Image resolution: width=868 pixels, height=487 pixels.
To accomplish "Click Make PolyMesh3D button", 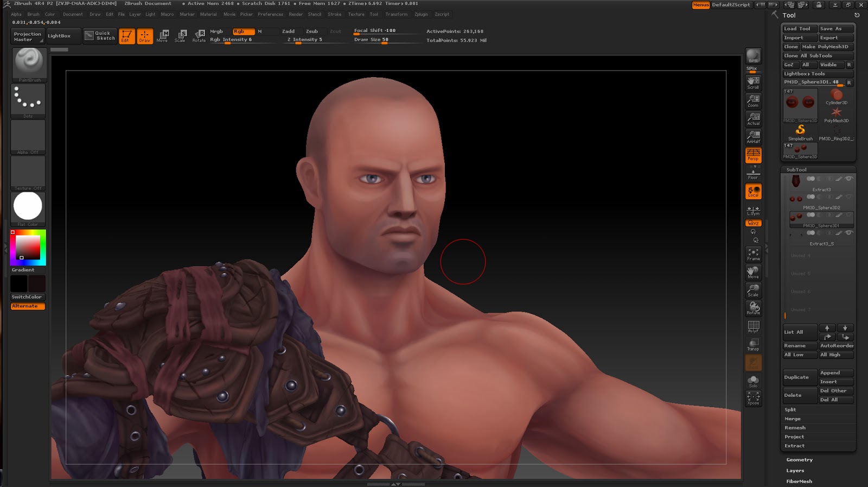I will [x=827, y=47].
